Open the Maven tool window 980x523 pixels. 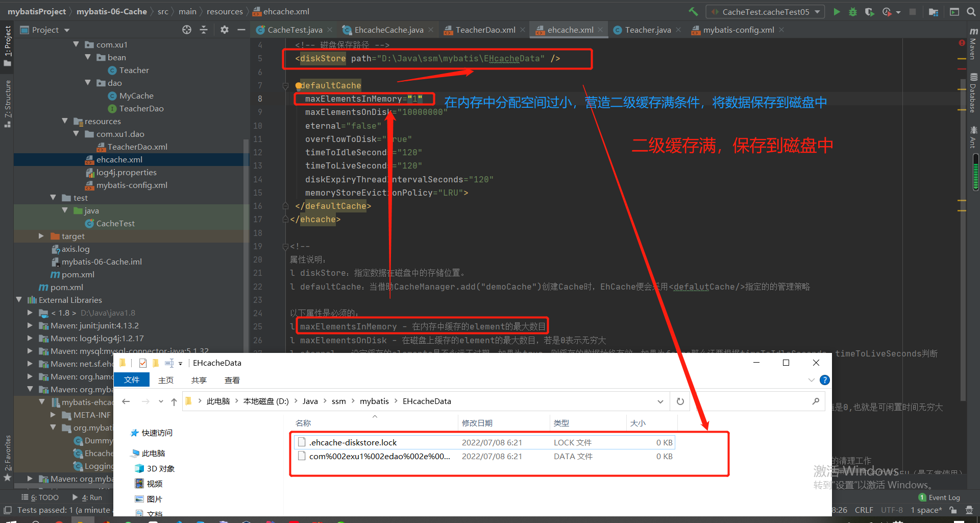[x=973, y=43]
